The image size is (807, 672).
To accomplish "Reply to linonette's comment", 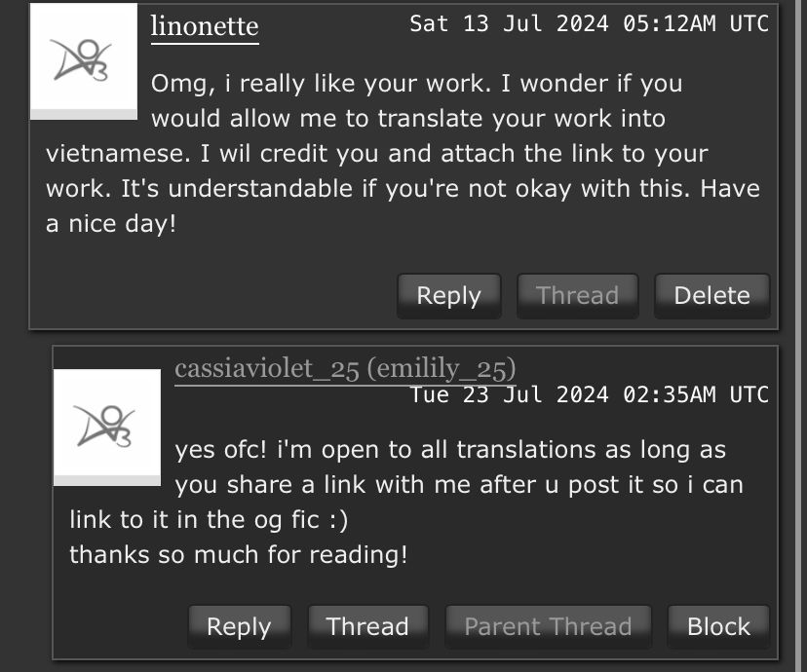I will click(x=448, y=295).
